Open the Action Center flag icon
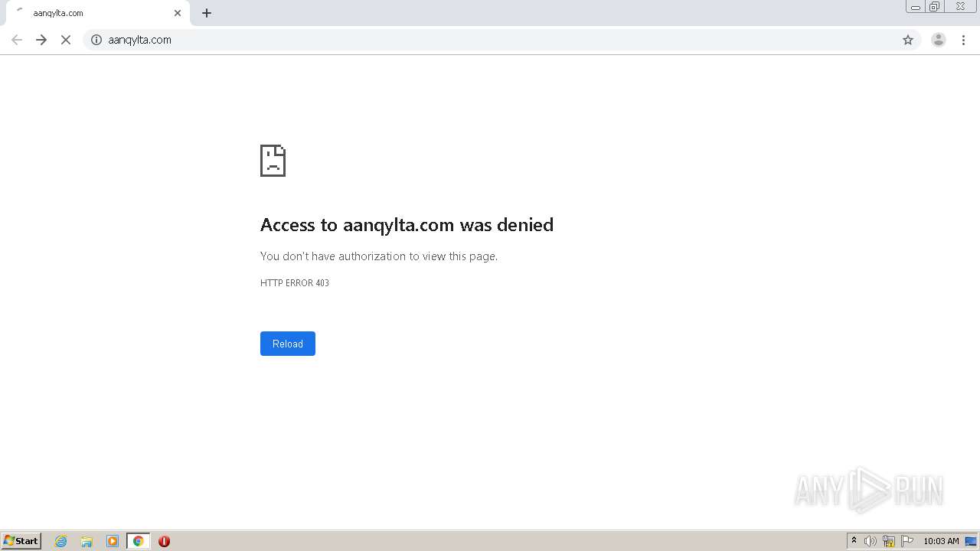 pyautogui.click(x=907, y=541)
